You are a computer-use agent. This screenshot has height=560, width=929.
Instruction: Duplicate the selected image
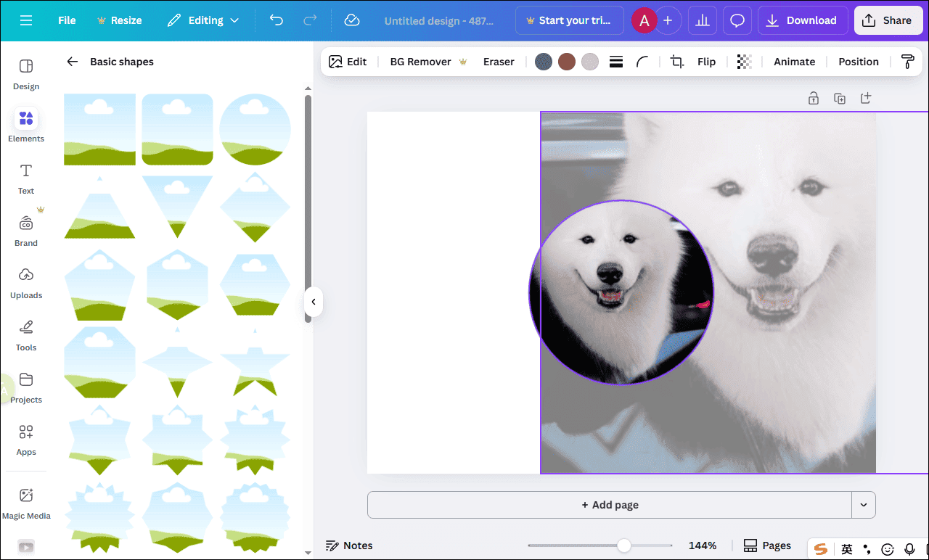tap(840, 98)
